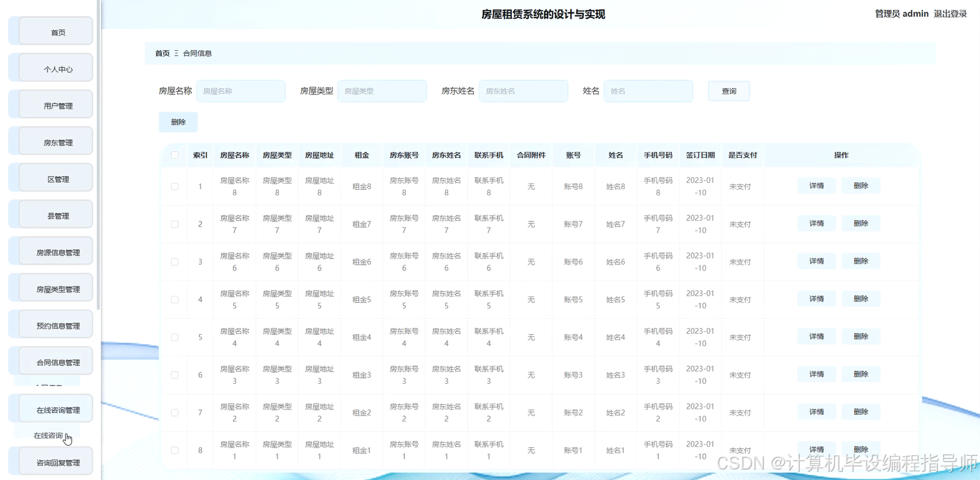980x480 pixels.
Task: Click the 管理员 admin label
Action: pos(901,14)
